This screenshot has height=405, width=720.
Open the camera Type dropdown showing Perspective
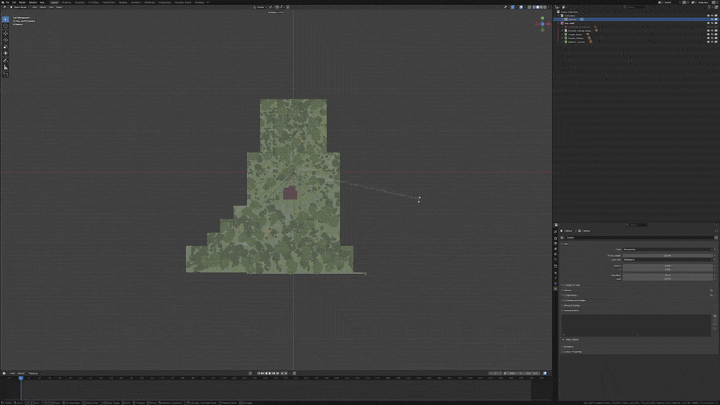click(x=668, y=249)
